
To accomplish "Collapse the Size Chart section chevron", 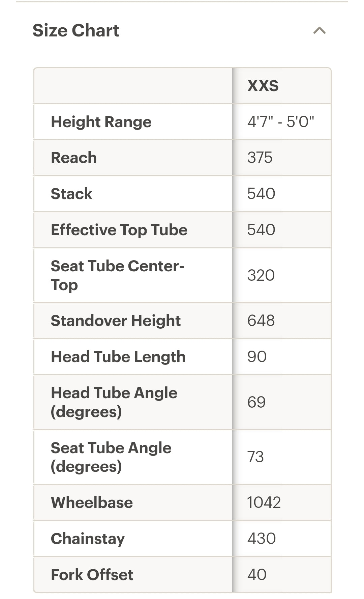I will click(x=319, y=31).
